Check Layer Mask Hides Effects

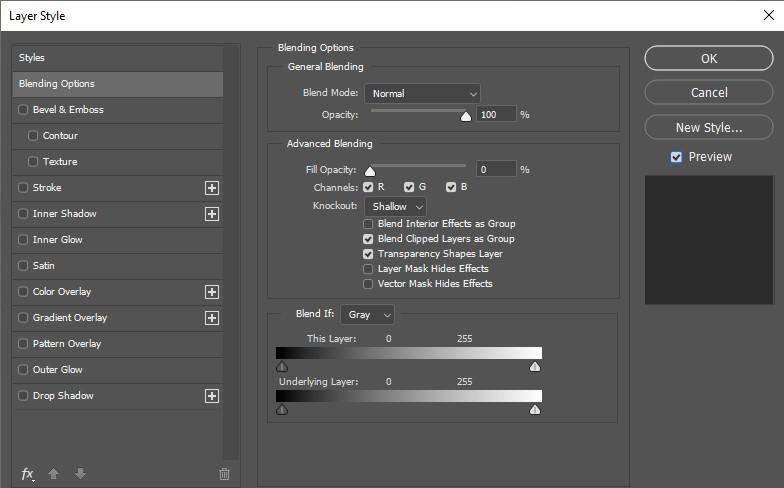click(x=368, y=269)
